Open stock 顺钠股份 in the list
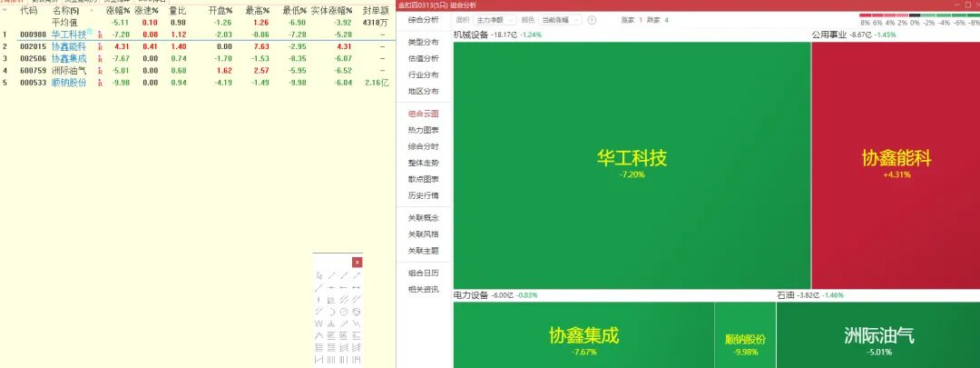Viewport: 980px width, 368px height. 69,83
